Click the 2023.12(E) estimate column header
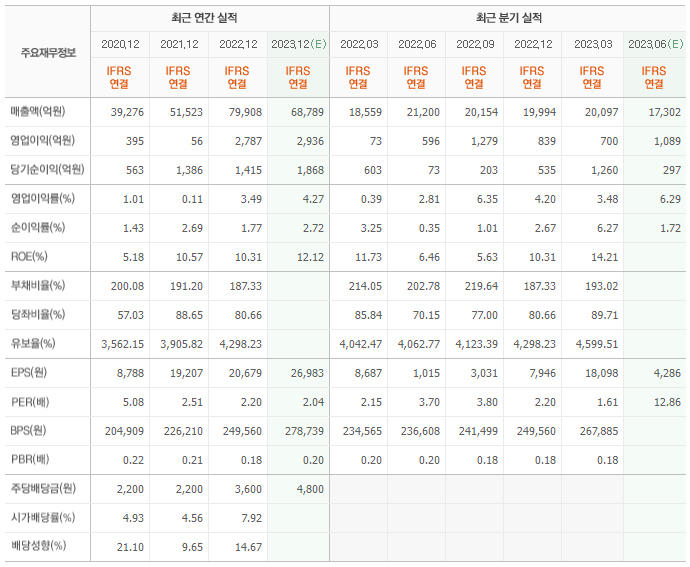This screenshot has height=567, width=690. point(299,44)
